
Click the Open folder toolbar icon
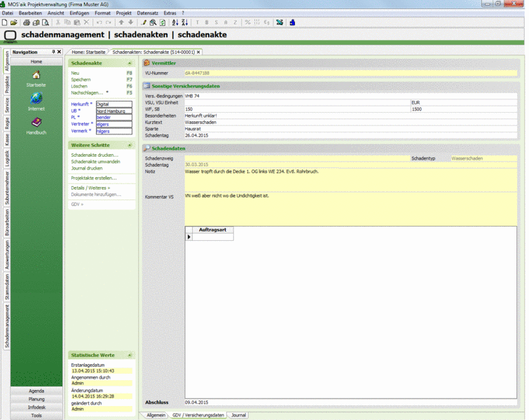tap(14, 22)
